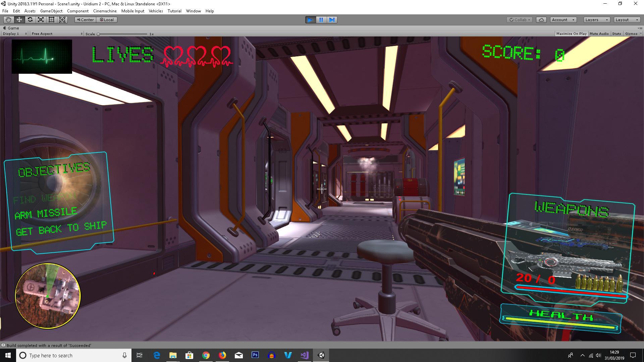Screen dimensions: 644x362
Task: Click the Scale slider handle
Action: tap(98, 34)
